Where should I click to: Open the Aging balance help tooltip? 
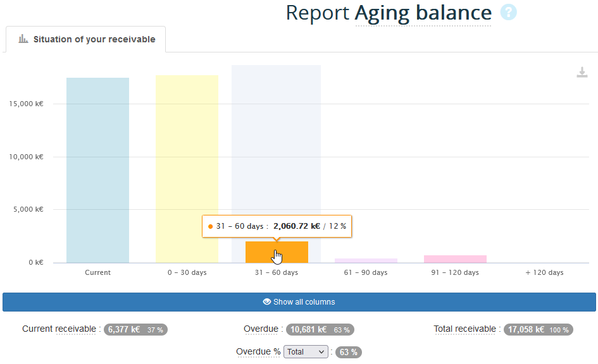508,13
